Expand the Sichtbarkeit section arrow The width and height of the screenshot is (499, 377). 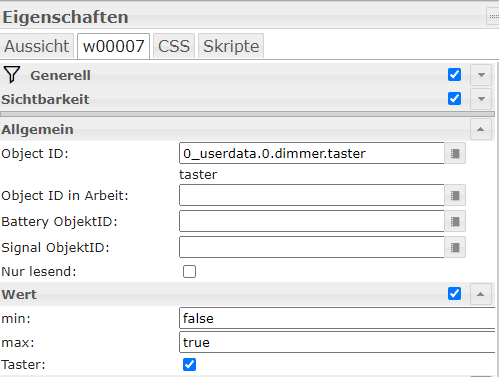(x=481, y=99)
